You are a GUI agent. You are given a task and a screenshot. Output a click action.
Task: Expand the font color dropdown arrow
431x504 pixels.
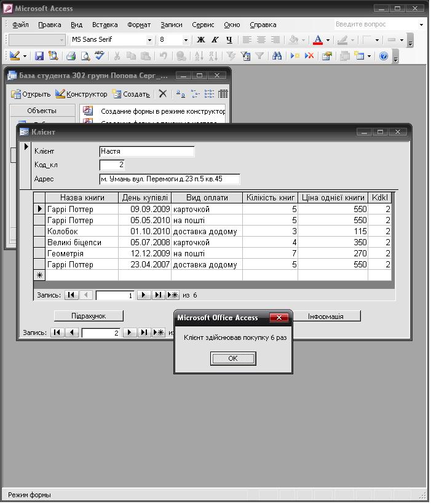coord(328,40)
